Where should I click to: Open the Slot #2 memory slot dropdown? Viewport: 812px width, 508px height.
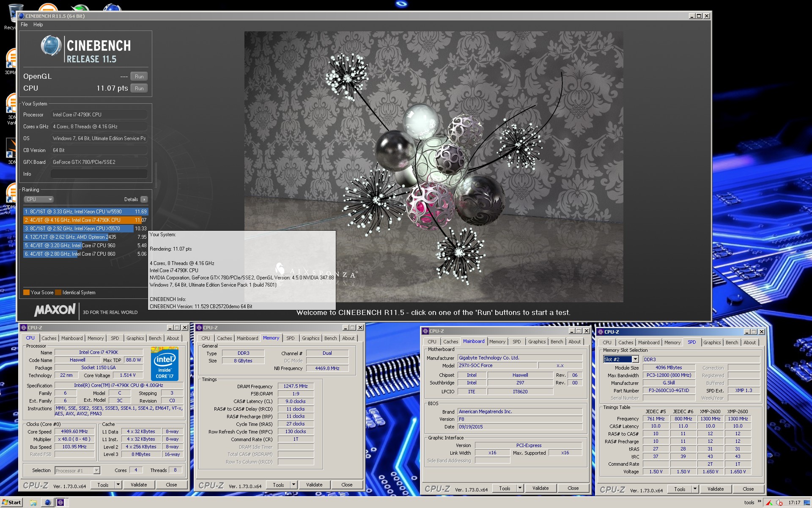point(635,359)
